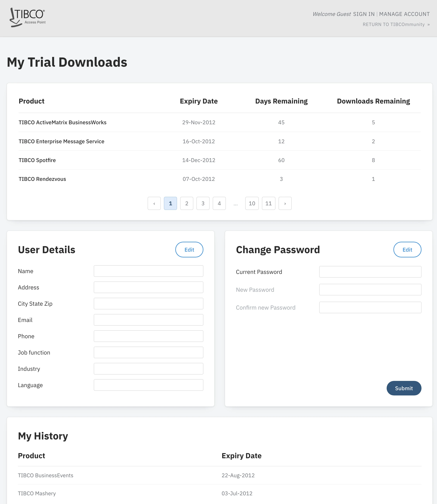The image size is (437, 504).
Task: Click the Product header in My History
Action: (31, 456)
